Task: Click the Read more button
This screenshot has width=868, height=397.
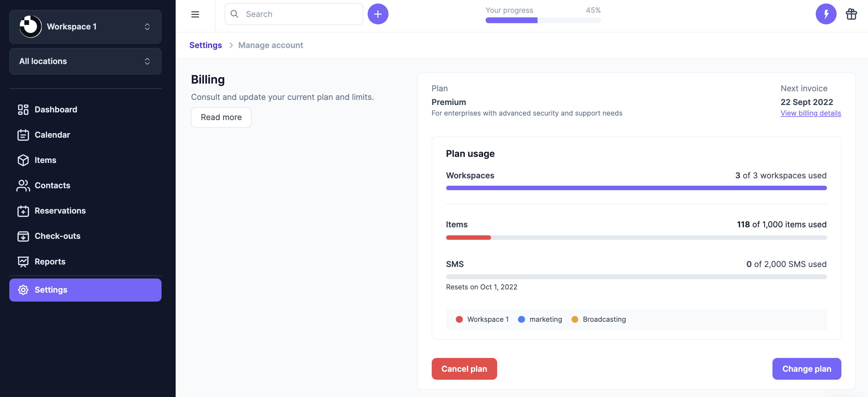Action: pyautogui.click(x=221, y=117)
